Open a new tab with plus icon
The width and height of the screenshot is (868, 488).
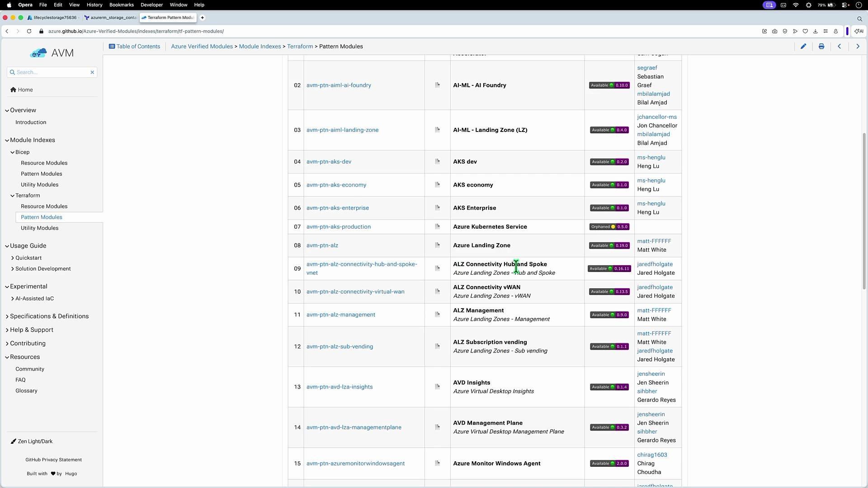203,18
